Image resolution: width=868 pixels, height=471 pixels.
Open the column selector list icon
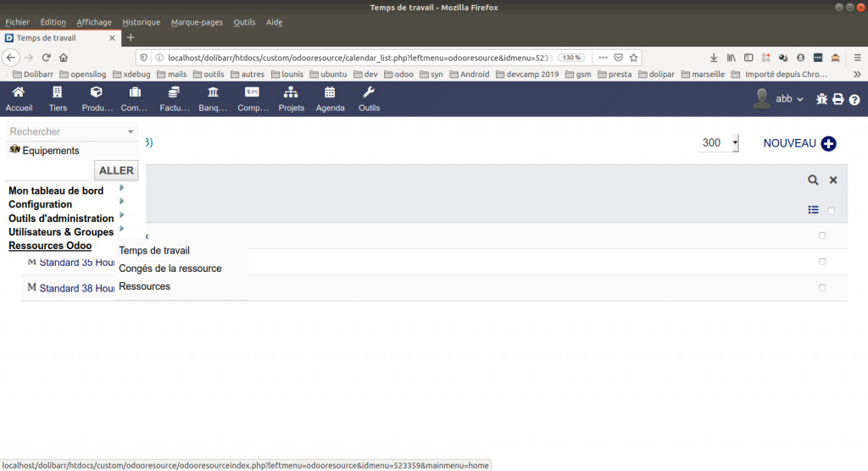[813, 210]
